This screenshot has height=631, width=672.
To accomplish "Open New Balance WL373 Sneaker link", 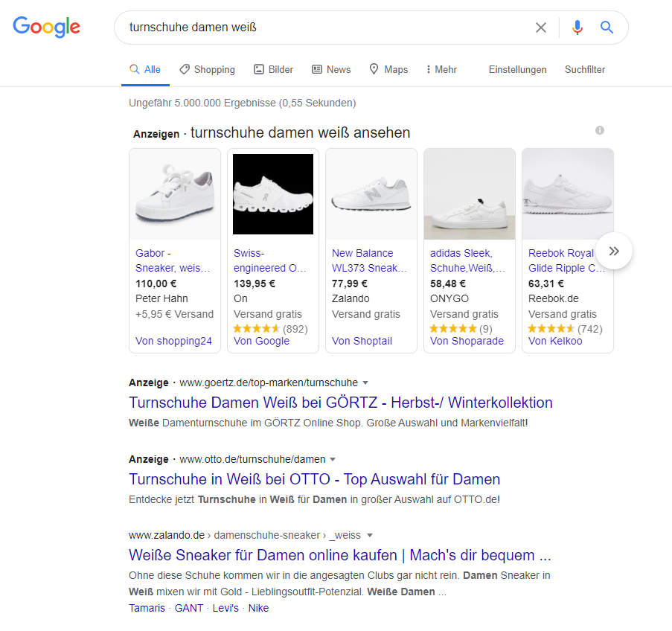I will [x=369, y=260].
